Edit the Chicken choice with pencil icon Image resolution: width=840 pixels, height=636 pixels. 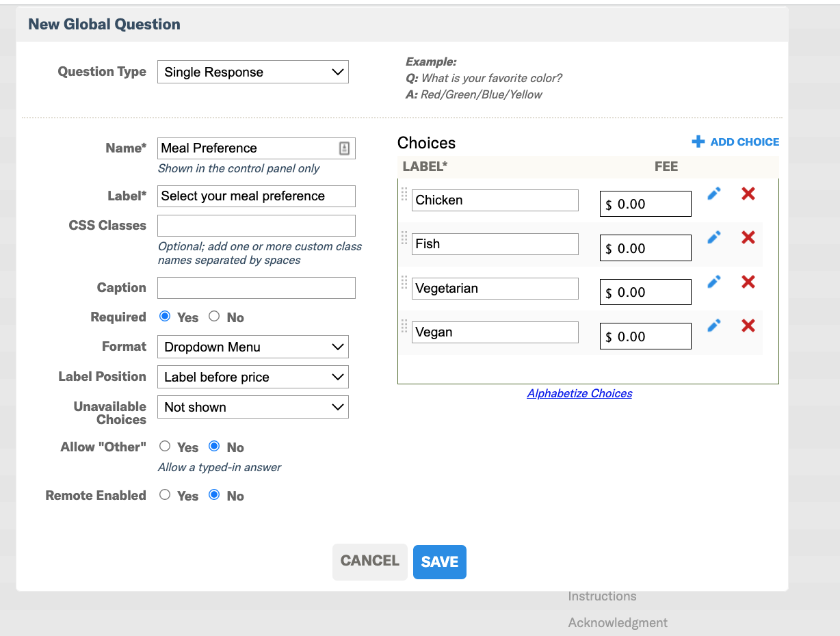(x=714, y=194)
